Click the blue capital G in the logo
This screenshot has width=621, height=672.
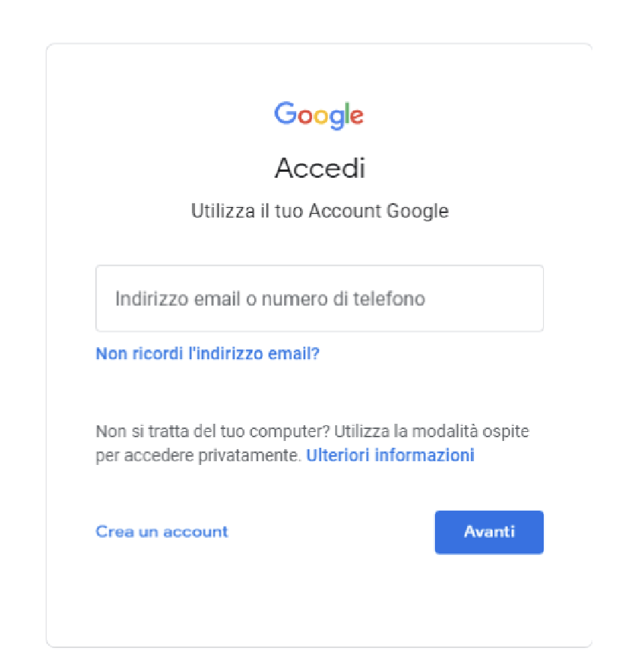[286, 112]
